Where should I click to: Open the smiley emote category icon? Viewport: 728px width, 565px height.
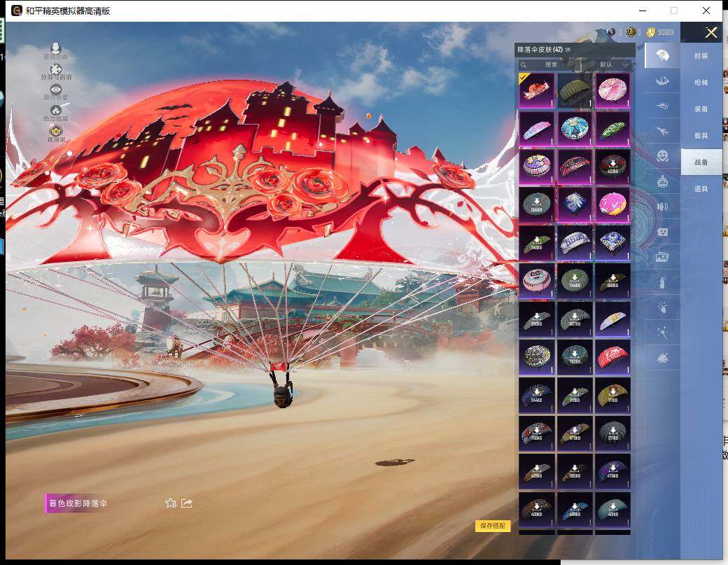pyautogui.click(x=661, y=155)
